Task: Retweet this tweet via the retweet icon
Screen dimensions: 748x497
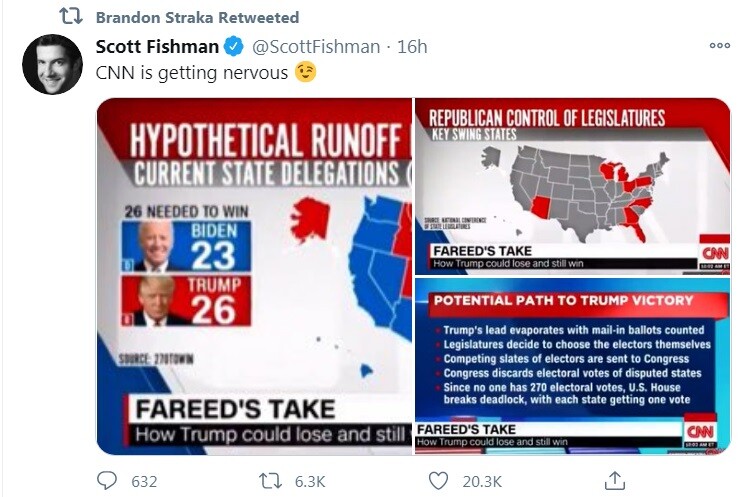Action: pos(271,481)
